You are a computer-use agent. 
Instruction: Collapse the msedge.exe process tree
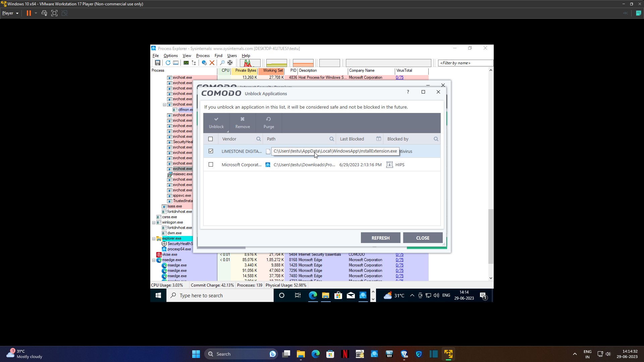pyautogui.click(x=154, y=260)
